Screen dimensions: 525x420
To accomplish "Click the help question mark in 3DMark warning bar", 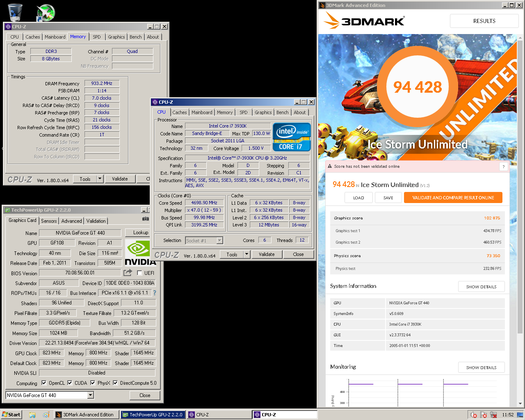I will [503, 167].
